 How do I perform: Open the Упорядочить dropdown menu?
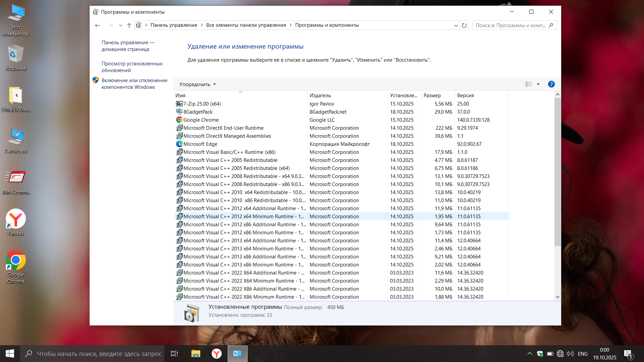pyautogui.click(x=198, y=84)
